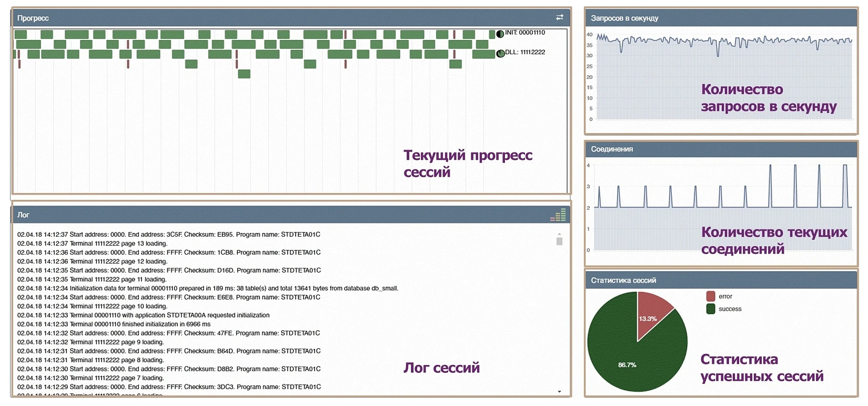This screenshot has width=868, height=406.
Task: Click the single green block on the fifth progress row
Action: pos(244,74)
